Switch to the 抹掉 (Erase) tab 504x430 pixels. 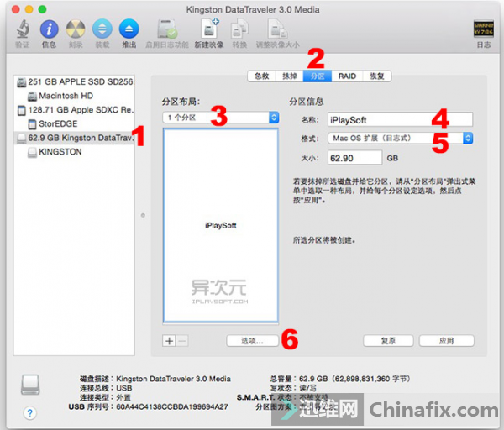point(289,76)
